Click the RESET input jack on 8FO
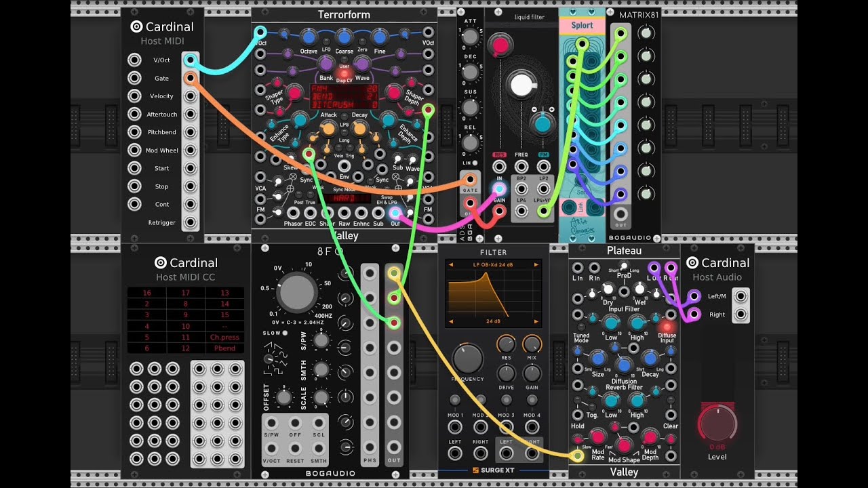This screenshot has height=488, width=868. 295,448
